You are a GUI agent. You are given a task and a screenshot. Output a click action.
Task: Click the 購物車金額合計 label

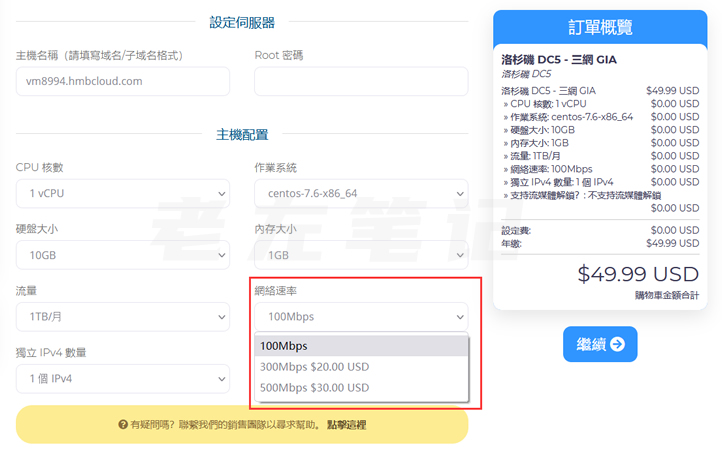667,295
